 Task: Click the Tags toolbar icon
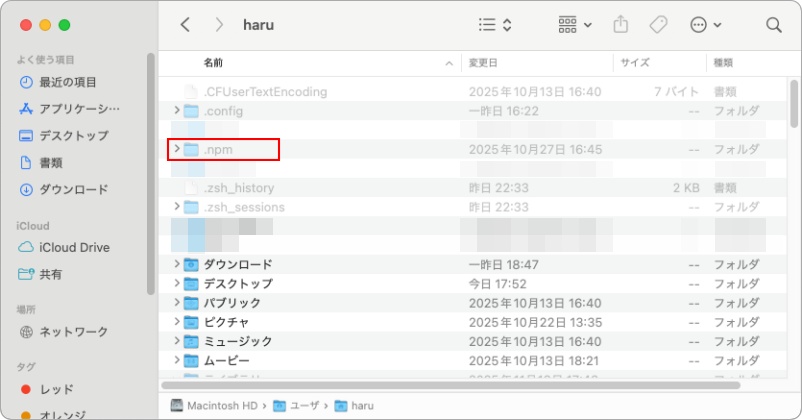pos(657,25)
